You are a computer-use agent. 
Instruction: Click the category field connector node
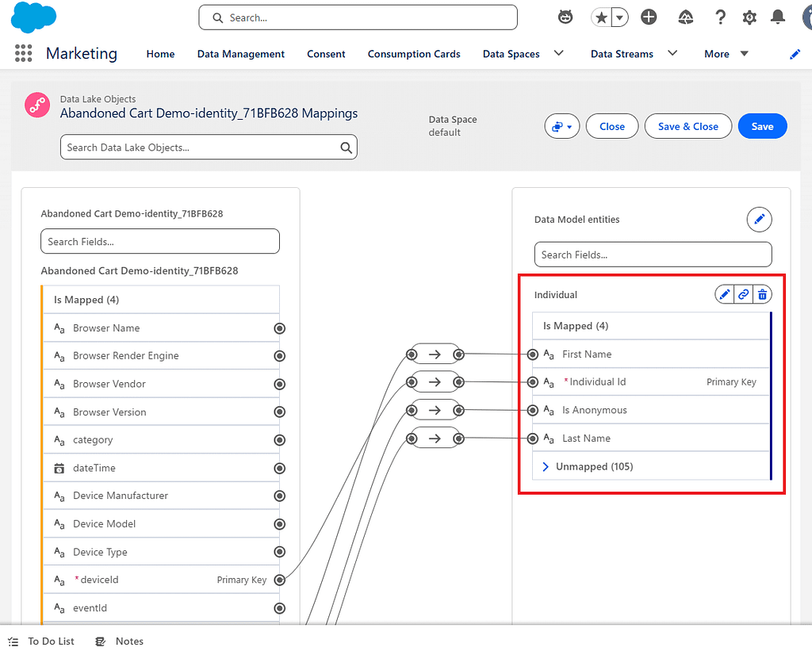(280, 440)
